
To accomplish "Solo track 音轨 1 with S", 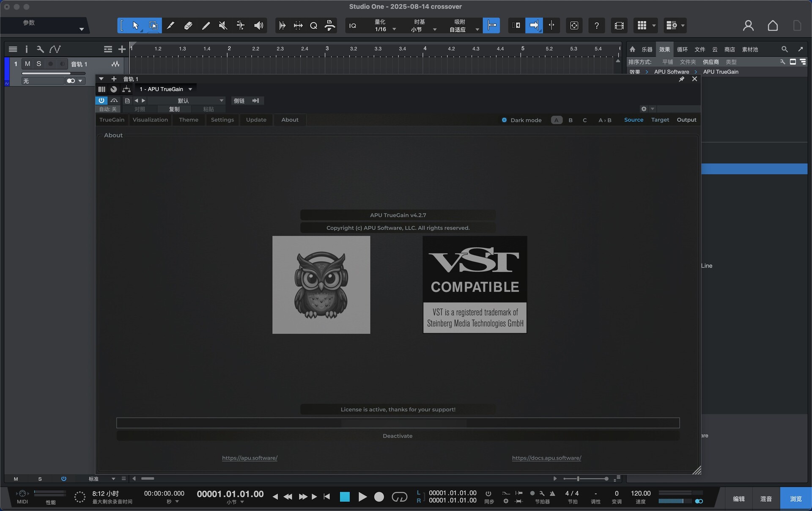I will [39, 64].
